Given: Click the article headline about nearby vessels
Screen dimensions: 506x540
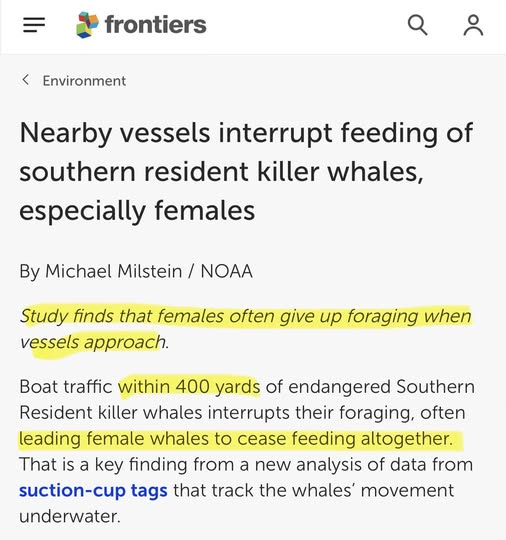Looking at the screenshot, I should pos(246,171).
